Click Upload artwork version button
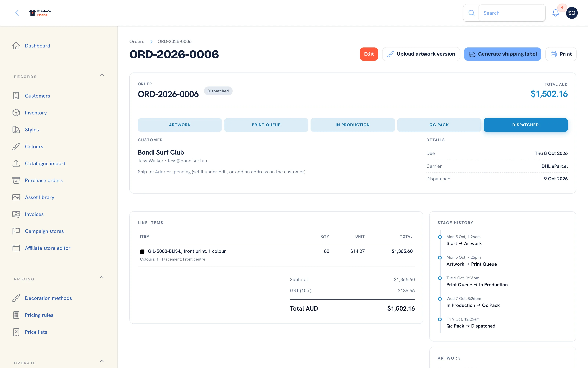 (x=421, y=54)
